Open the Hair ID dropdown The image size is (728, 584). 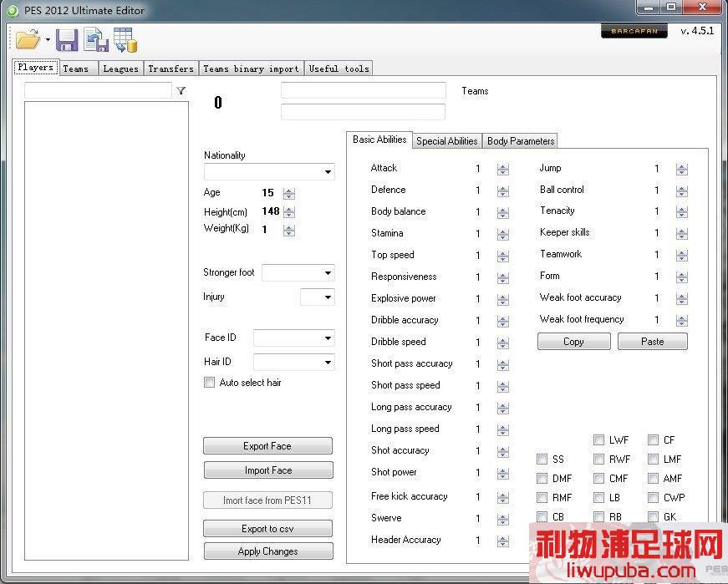(294, 362)
